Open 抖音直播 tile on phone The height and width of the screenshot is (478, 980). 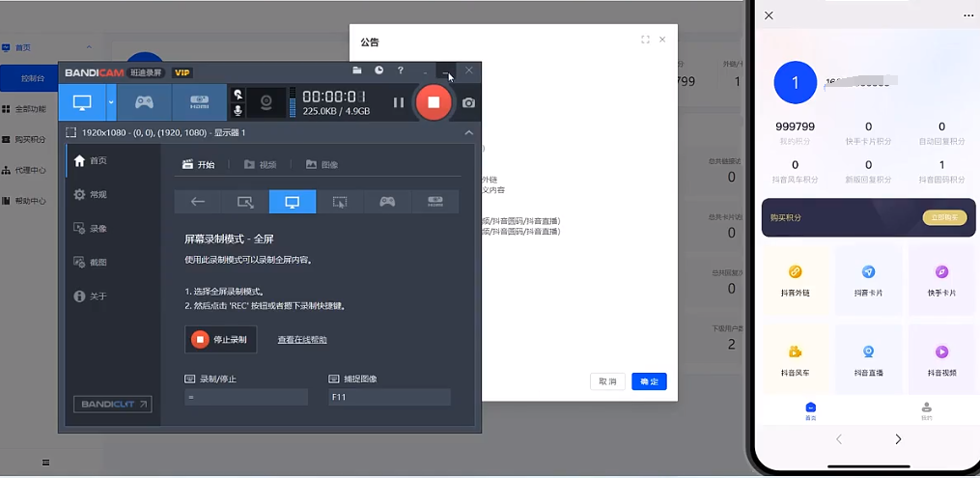[x=868, y=359]
